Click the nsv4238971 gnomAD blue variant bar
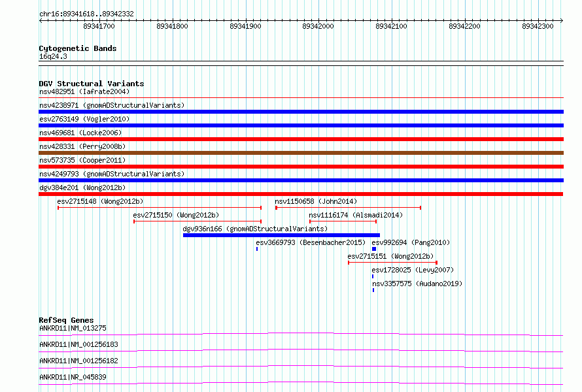The height and width of the screenshot is (392, 582). point(301,112)
